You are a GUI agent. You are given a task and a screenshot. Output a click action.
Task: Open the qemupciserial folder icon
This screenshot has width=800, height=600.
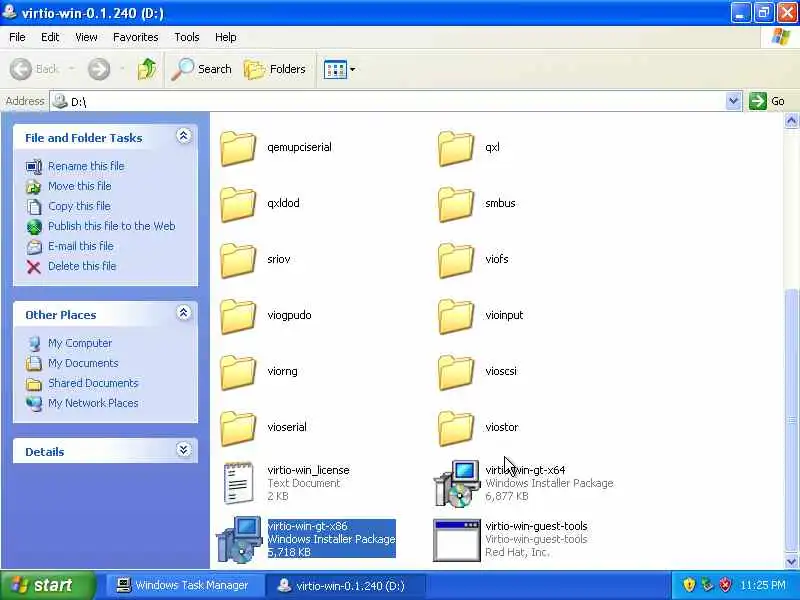238,148
